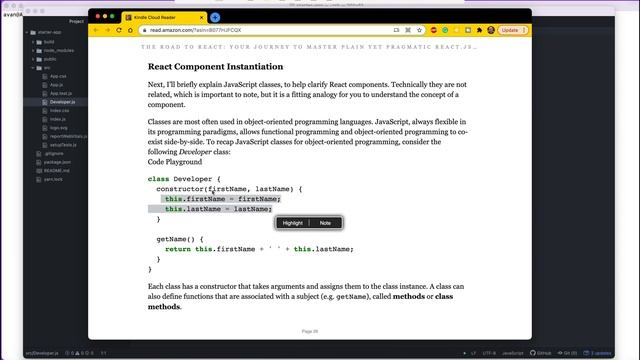Open README.md in the project tree

pos(56,171)
